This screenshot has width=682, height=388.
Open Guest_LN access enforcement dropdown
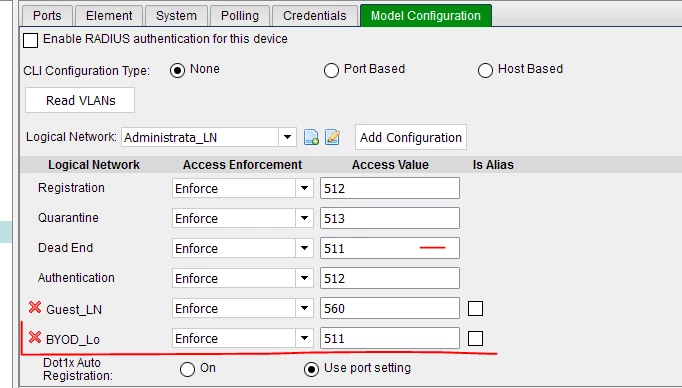[304, 308]
